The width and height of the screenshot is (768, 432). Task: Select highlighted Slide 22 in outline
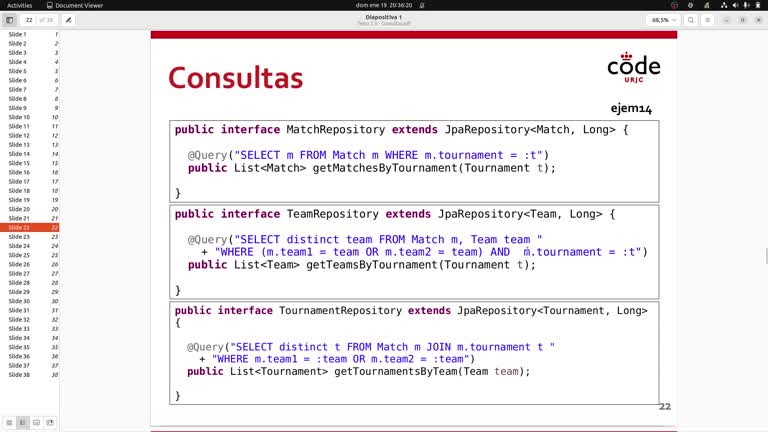30,227
